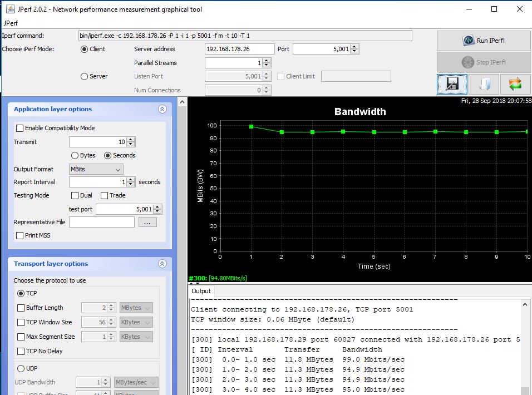Increase the Port value with up arrow

click(354, 47)
